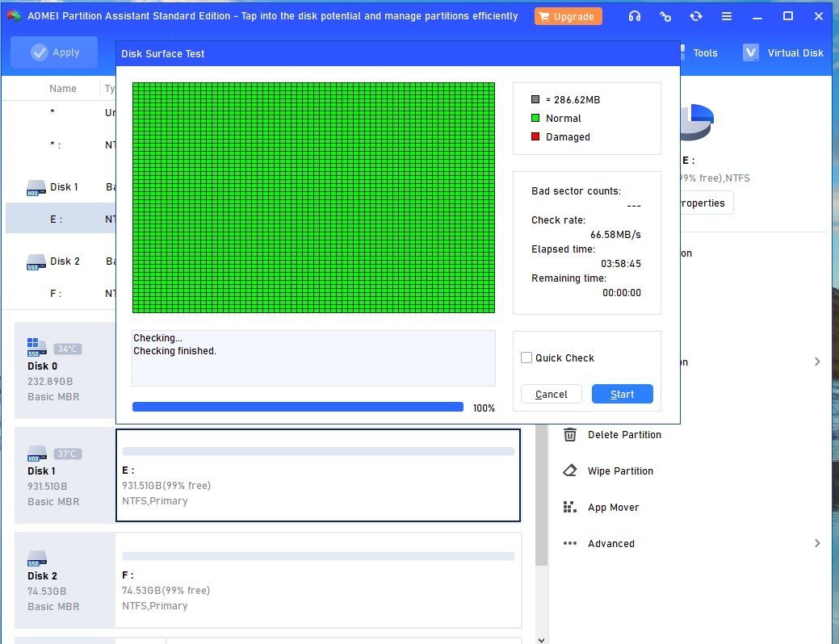Viewport: 839px width, 644px height.
Task: Open the hamburger menu icon
Action: tap(727, 16)
